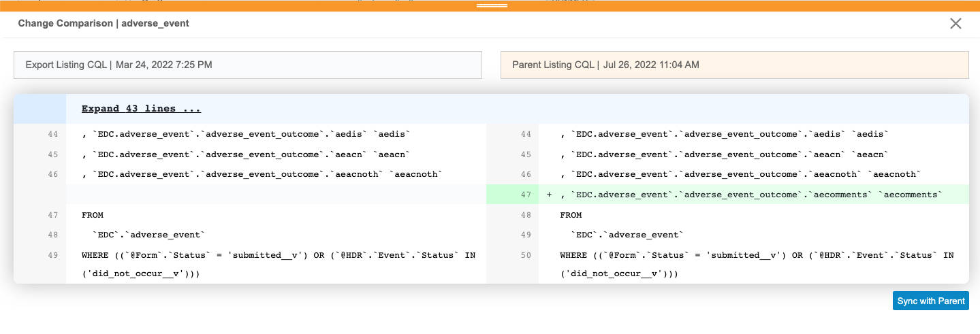980x334 pixels.
Task: Select the aedis line in export pane
Action: coord(246,135)
